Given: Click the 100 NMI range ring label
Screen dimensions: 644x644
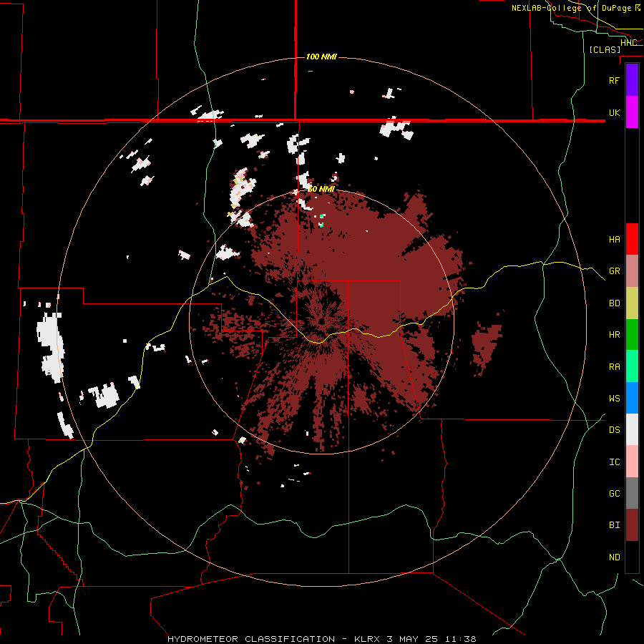Looking at the screenshot, I should coord(321,57).
